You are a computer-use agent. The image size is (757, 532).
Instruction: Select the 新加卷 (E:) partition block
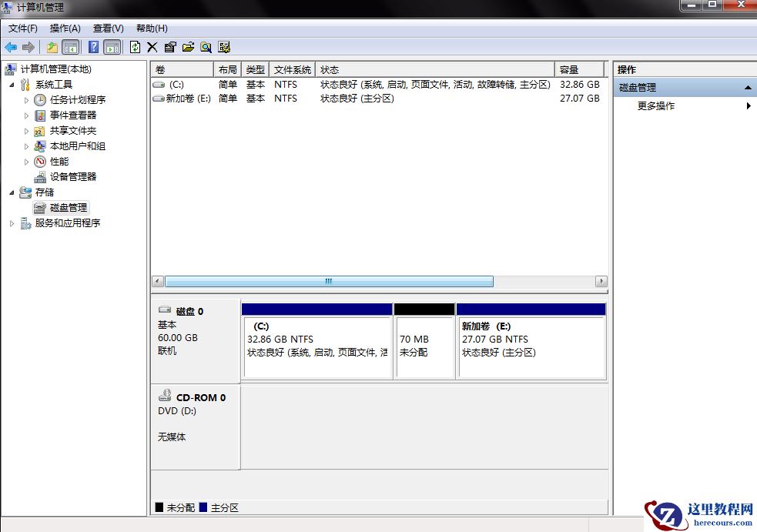pyautogui.click(x=530, y=343)
